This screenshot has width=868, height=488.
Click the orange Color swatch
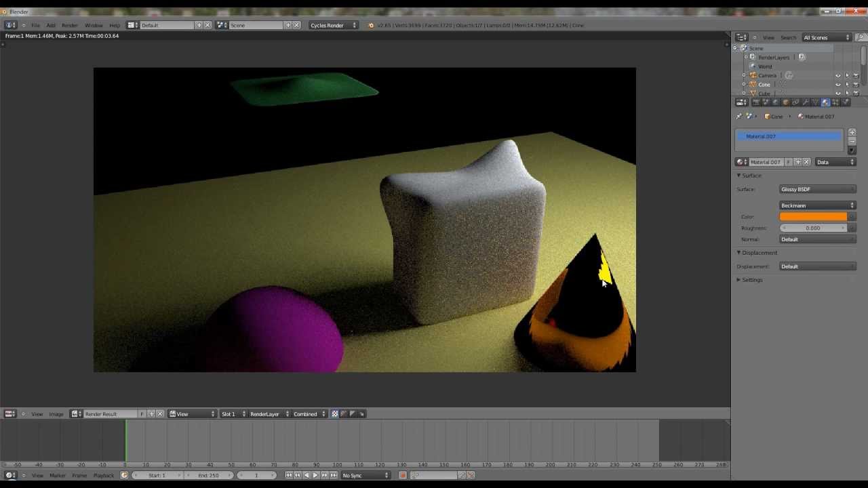click(813, 217)
